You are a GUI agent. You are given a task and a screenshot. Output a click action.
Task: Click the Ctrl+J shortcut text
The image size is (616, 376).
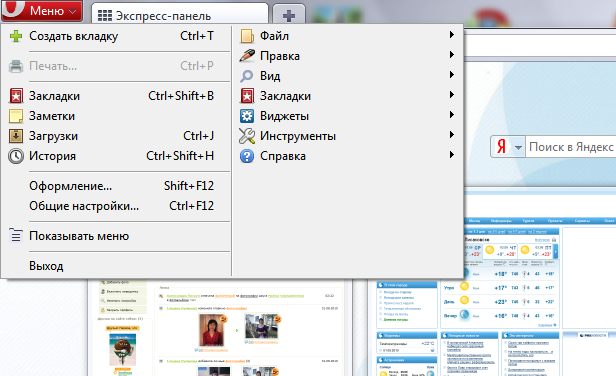point(198,136)
